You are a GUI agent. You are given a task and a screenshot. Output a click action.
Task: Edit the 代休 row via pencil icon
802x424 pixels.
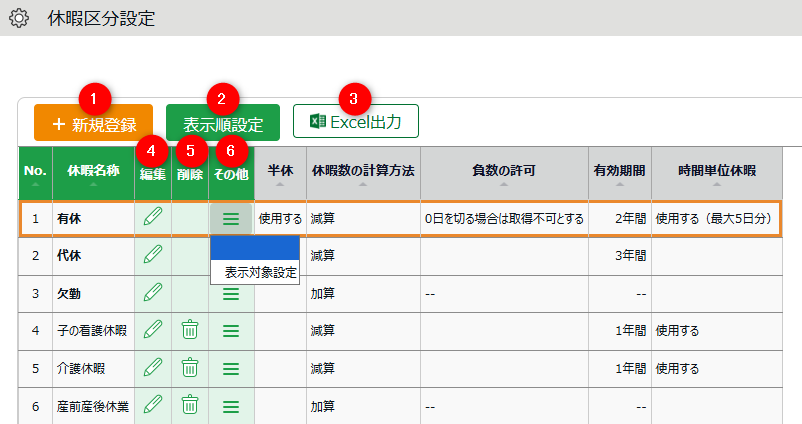pyautogui.click(x=153, y=255)
